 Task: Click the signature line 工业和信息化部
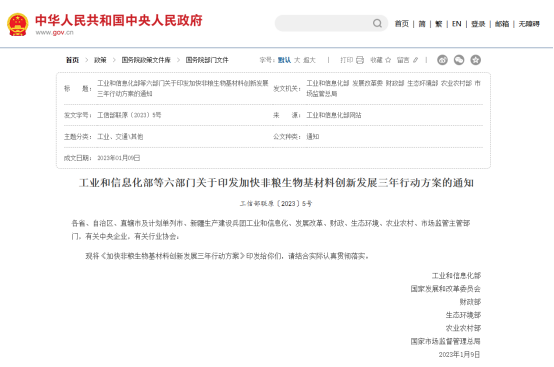456,276
